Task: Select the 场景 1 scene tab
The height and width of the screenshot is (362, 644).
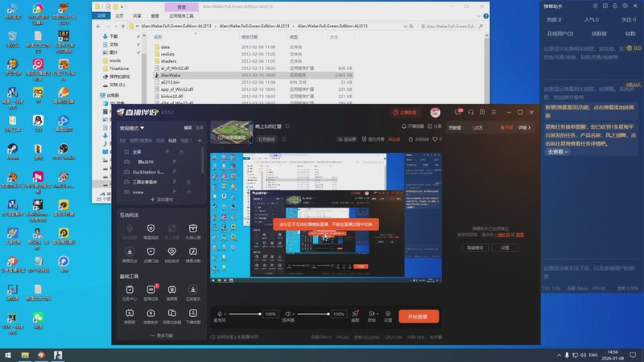Action: [x=186, y=140]
